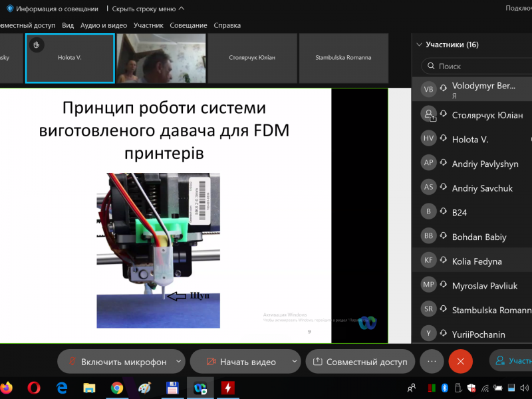Viewport: 532px width, 399px height.
Task: Expand the video options arrow
Action: point(295,362)
